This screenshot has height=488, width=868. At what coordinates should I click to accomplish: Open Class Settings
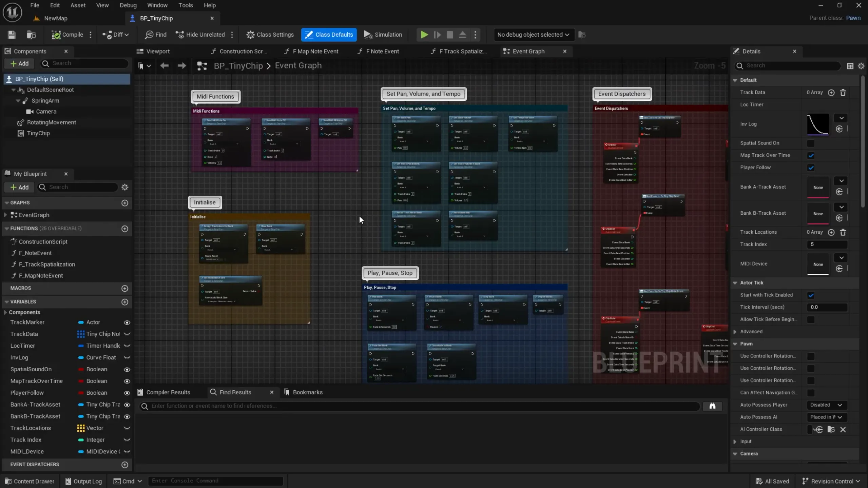click(x=270, y=35)
